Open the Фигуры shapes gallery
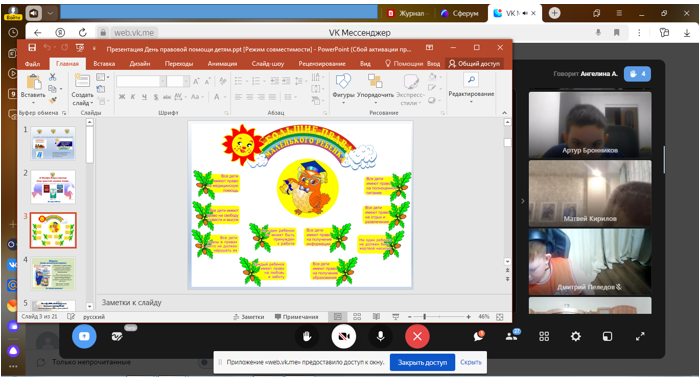 tap(343, 82)
